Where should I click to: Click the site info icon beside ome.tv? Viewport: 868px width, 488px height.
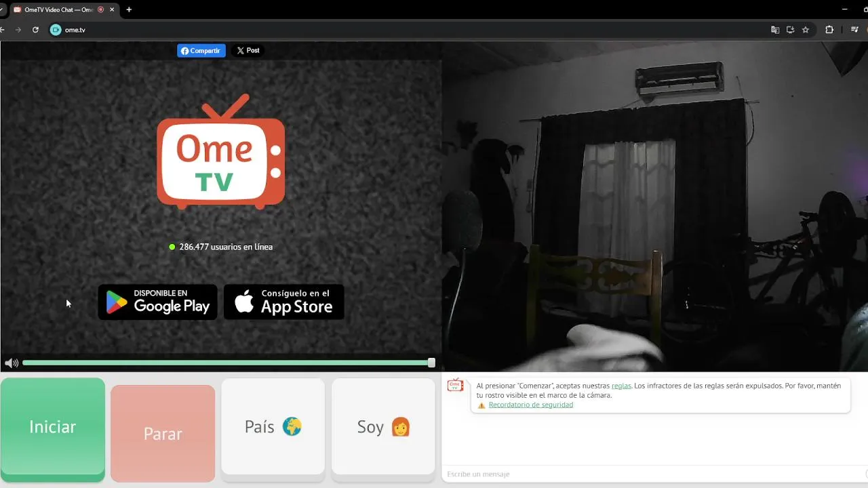tap(56, 30)
